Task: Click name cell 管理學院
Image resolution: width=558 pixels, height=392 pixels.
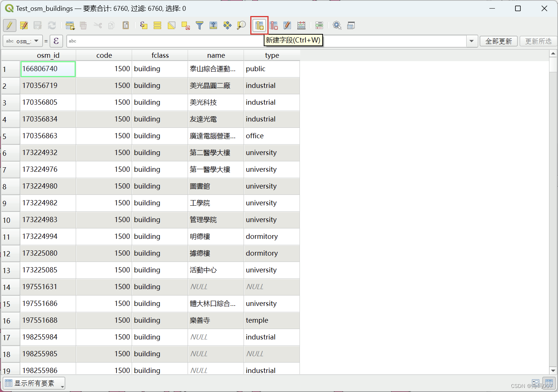Action: [216, 220]
